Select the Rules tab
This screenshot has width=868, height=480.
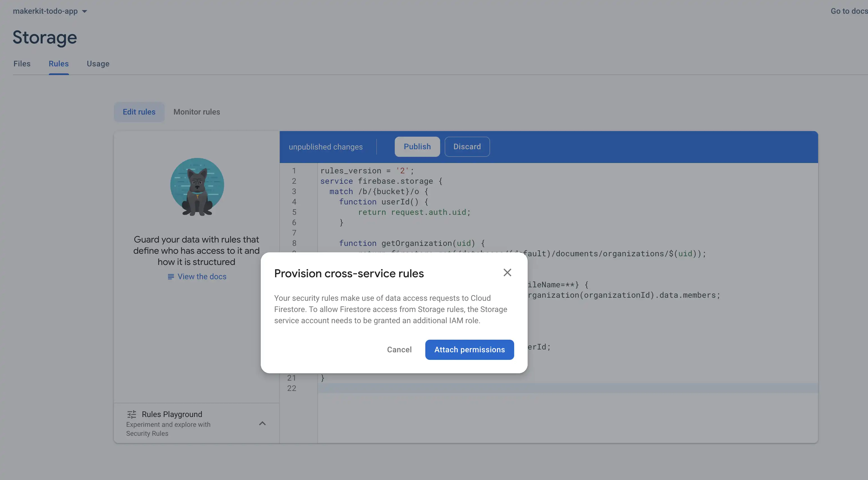point(59,64)
